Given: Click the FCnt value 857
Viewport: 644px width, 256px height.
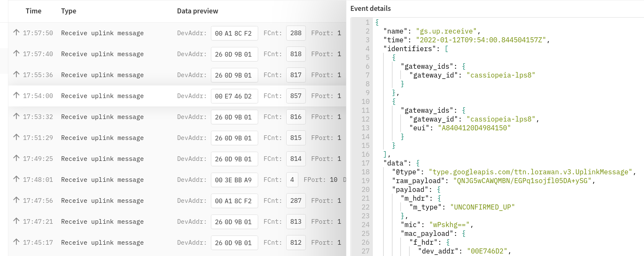Looking at the screenshot, I should (295, 96).
